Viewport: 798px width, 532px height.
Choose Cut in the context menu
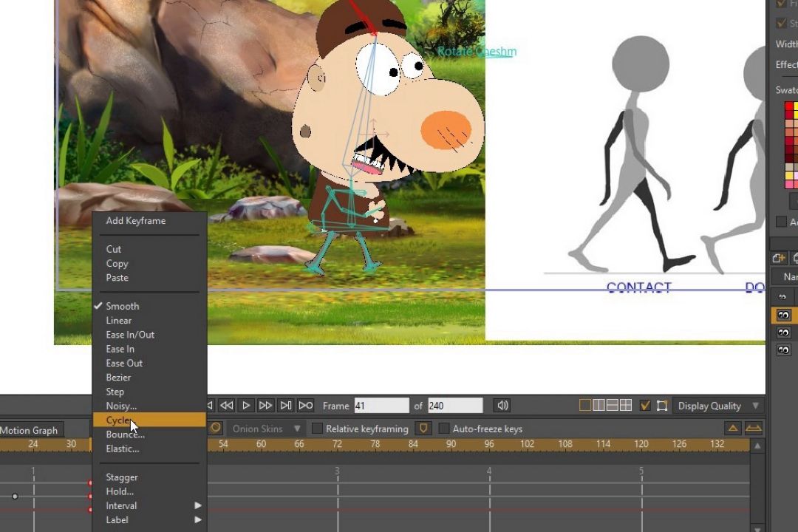tap(149, 249)
